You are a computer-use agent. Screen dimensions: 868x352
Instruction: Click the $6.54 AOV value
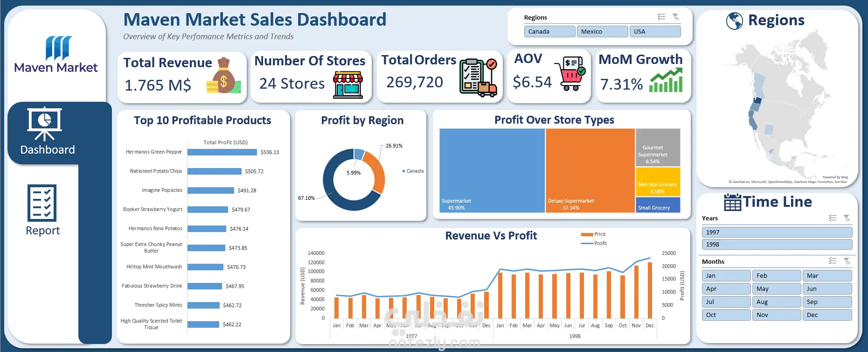click(532, 82)
